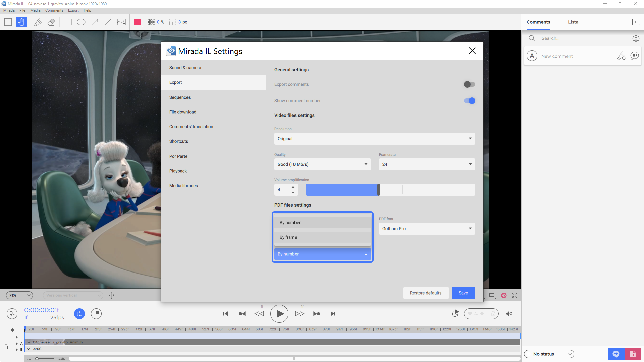Play the video
Image resolution: width=644 pixels, height=362 pixels.
(279, 314)
